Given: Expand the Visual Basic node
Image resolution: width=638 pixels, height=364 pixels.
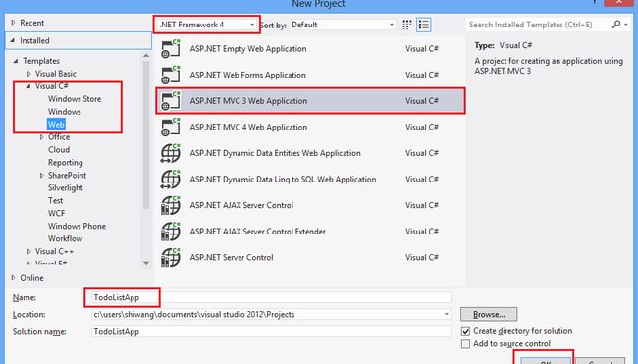Looking at the screenshot, I should pyautogui.click(x=28, y=74).
